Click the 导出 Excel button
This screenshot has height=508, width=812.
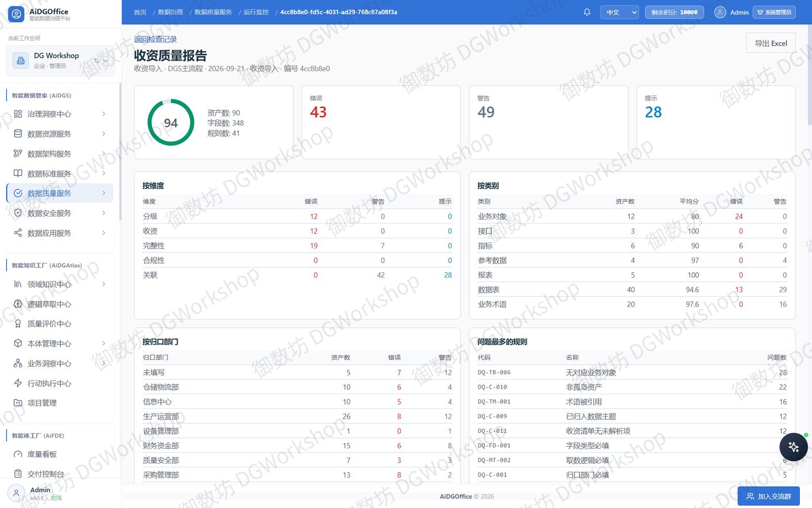point(770,43)
